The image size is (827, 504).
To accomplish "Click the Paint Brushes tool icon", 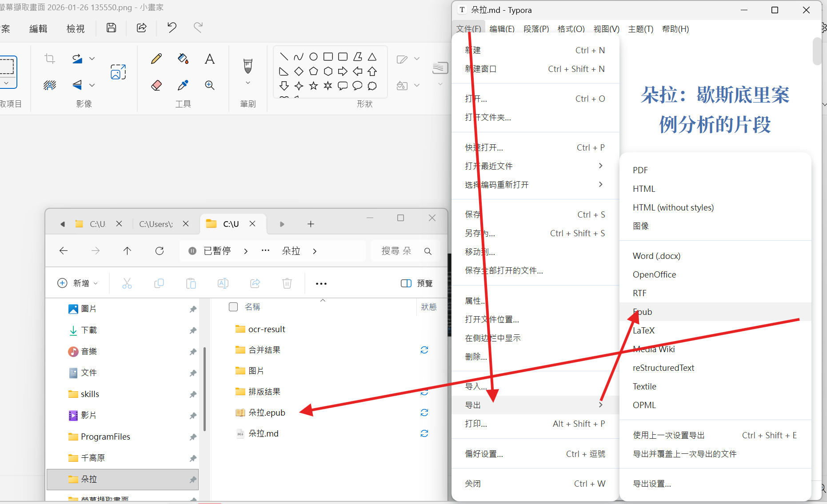I will click(x=248, y=66).
